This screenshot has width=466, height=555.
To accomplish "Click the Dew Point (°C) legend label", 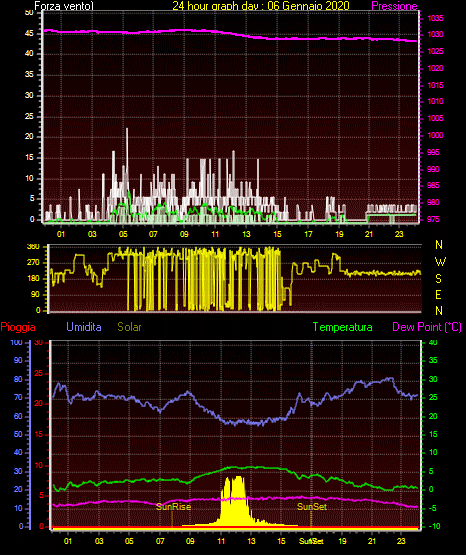I will [427, 327].
